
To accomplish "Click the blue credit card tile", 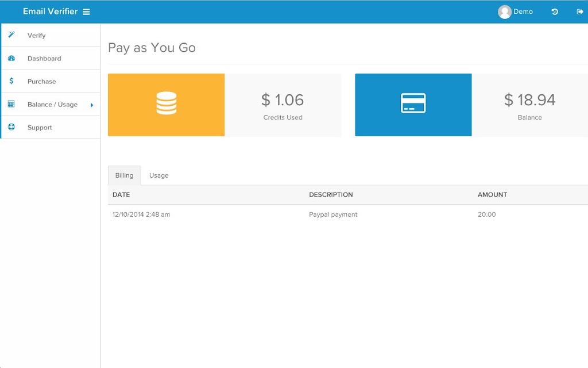I will (413, 105).
